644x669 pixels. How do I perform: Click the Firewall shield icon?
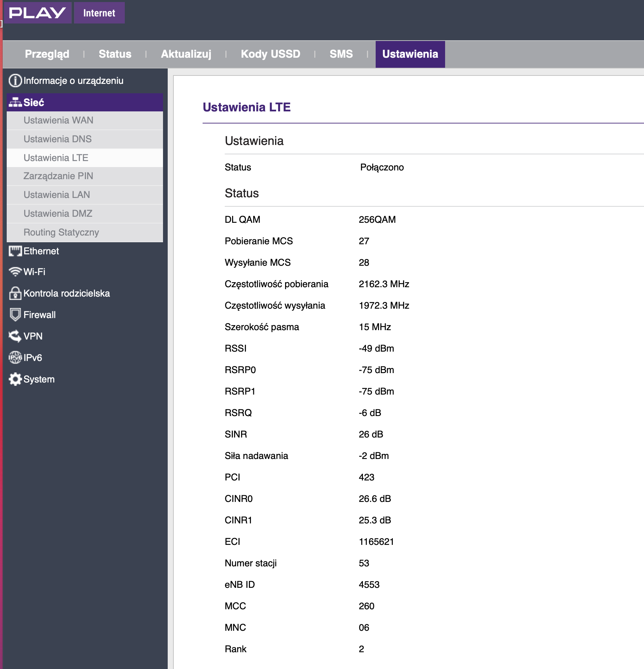(x=15, y=315)
